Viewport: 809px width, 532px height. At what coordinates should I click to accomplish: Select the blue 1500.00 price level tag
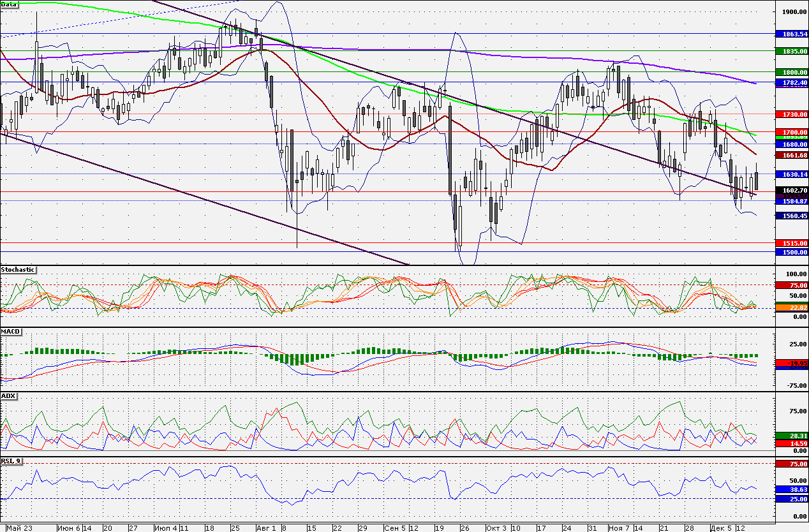[x=791, y=252]
